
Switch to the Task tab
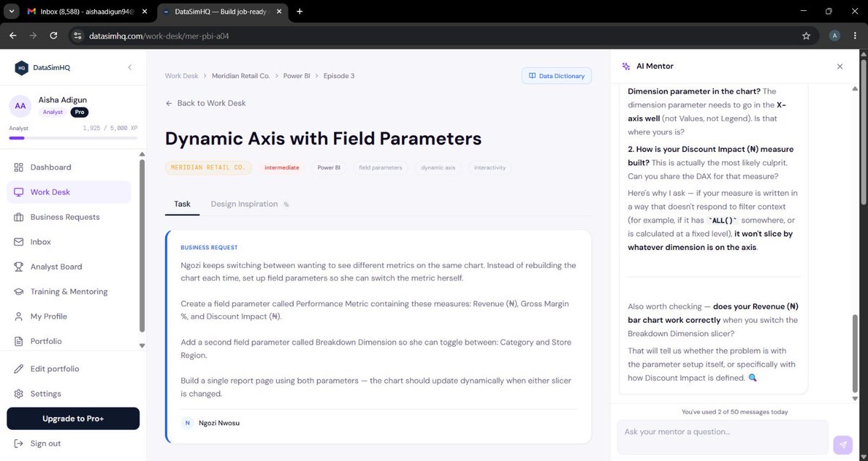point(182,204)
